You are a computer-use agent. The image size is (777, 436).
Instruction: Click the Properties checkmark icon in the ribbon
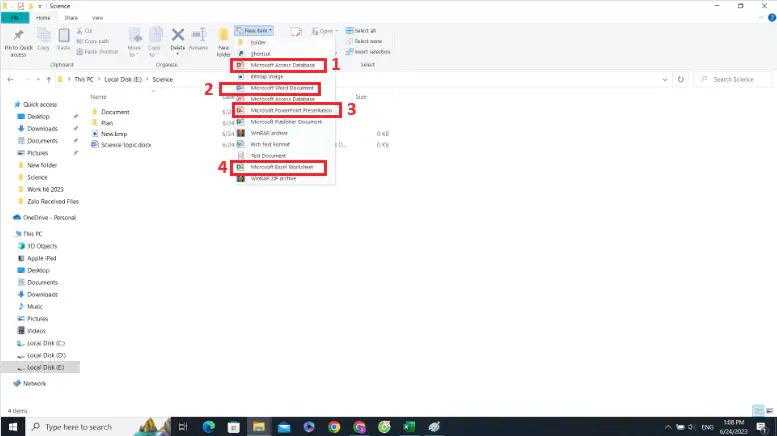click(296, 33)
